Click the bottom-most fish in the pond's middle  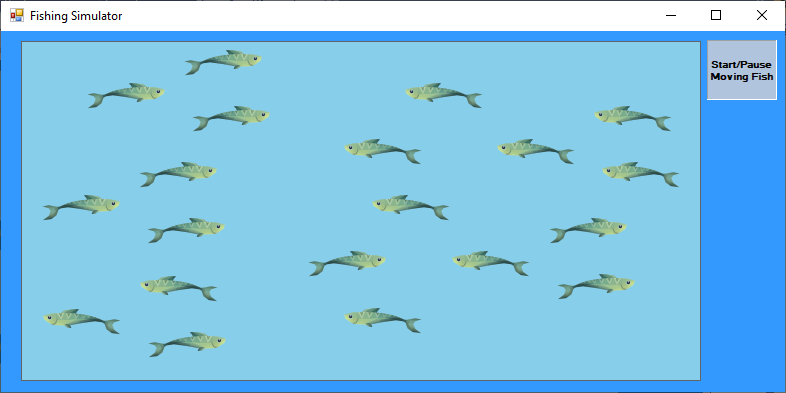click(382, 320)
